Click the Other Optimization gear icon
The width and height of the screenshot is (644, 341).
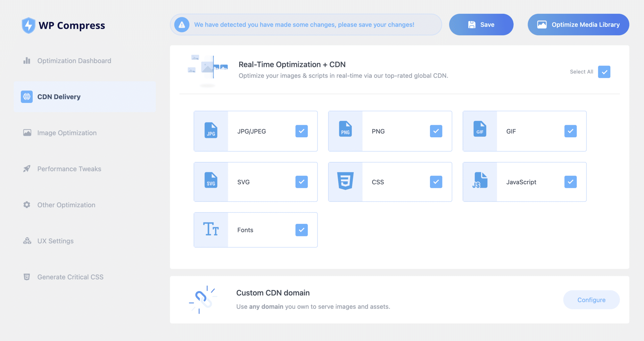27,205
